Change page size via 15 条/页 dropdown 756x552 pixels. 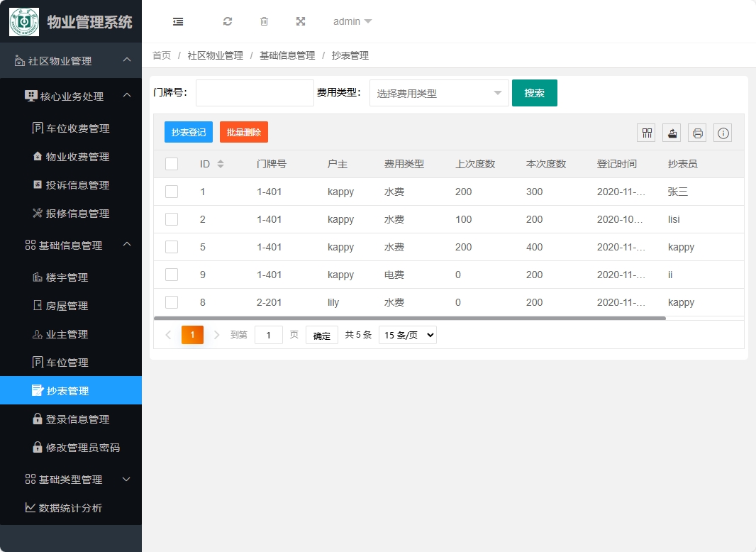coord(407,334)
